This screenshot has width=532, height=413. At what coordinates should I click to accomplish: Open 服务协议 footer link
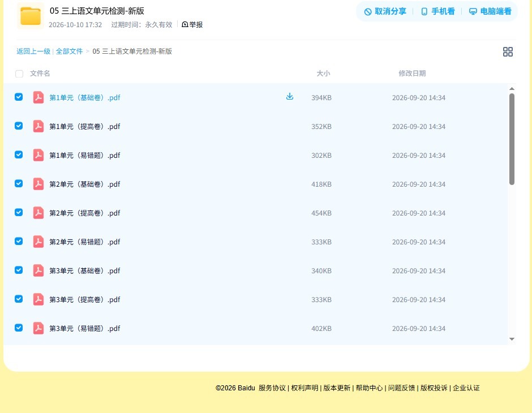(x=272, y=388)
